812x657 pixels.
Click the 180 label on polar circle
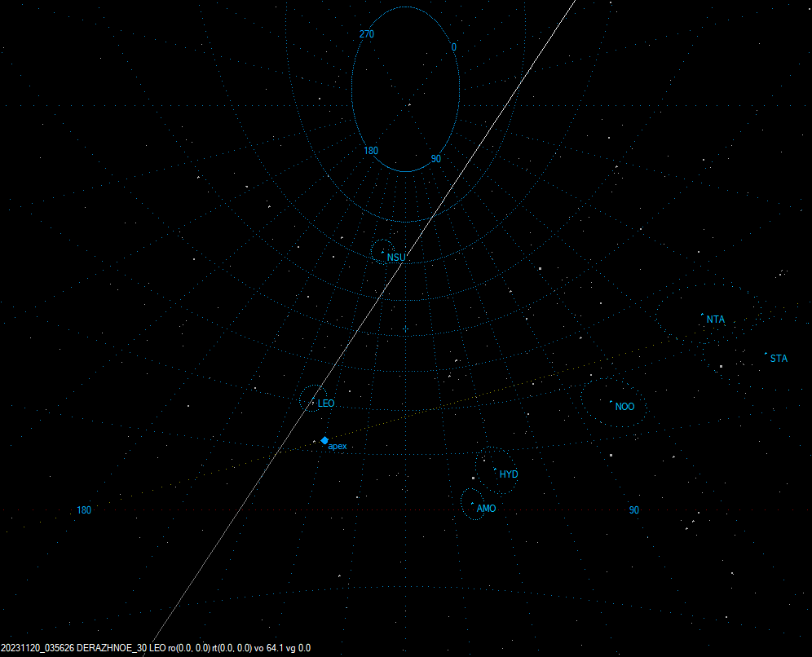[371, 151]
